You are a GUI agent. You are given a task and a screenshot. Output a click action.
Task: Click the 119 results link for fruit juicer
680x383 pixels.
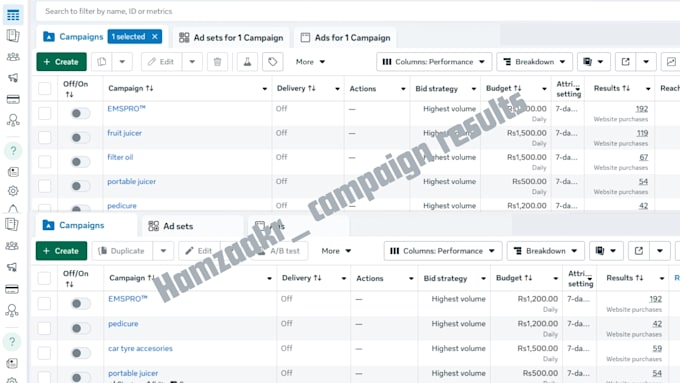642,133
